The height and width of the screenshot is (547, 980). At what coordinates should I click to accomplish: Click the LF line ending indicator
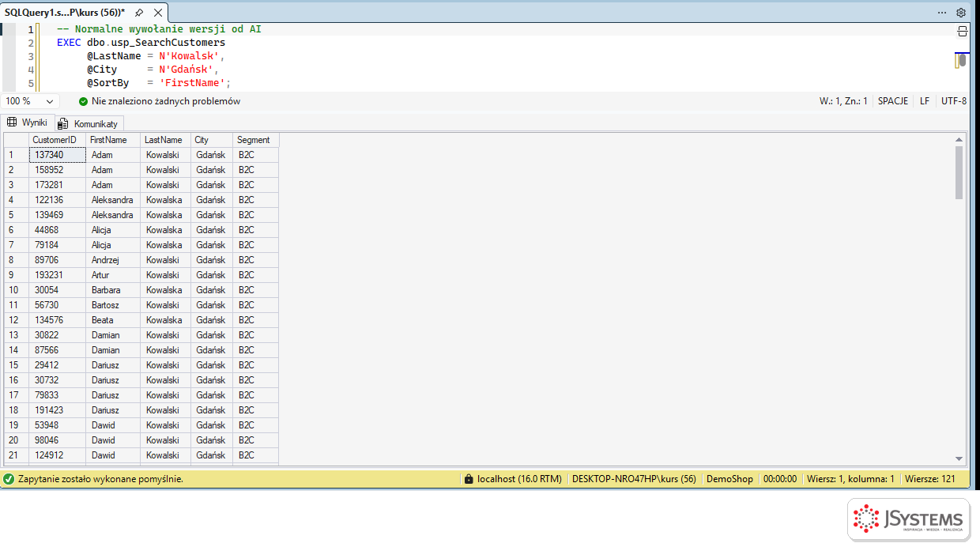925,101
